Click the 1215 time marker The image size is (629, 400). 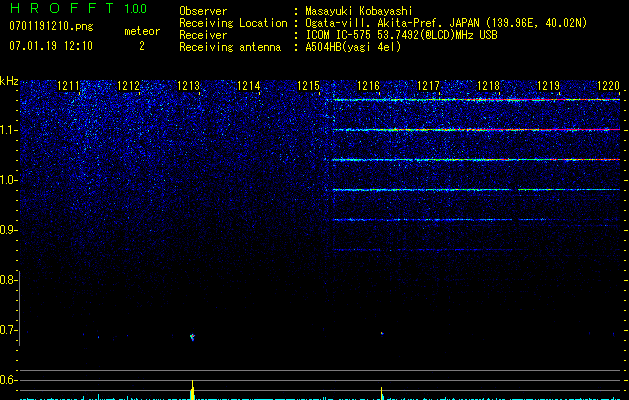(x=308, y=86)
